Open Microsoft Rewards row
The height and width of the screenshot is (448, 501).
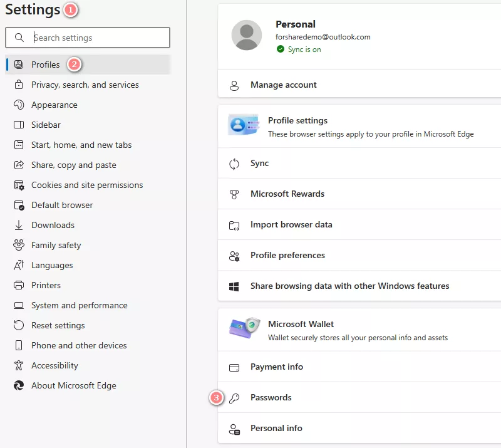click(359, 194)
